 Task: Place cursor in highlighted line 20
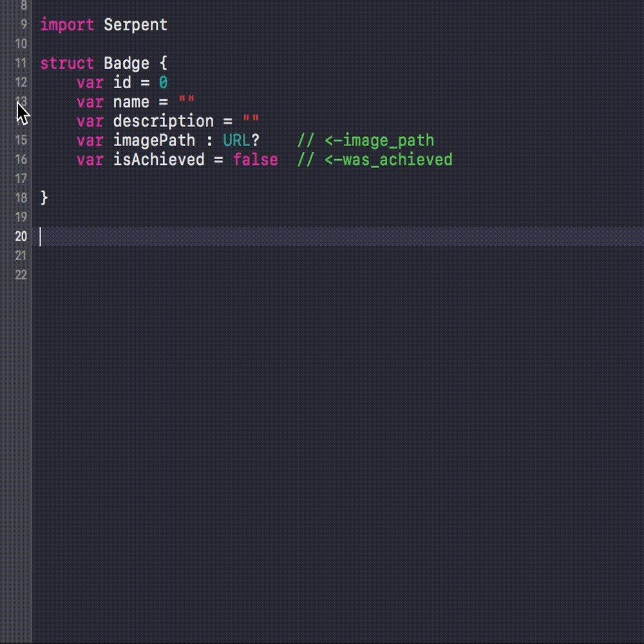coord(337,236)
